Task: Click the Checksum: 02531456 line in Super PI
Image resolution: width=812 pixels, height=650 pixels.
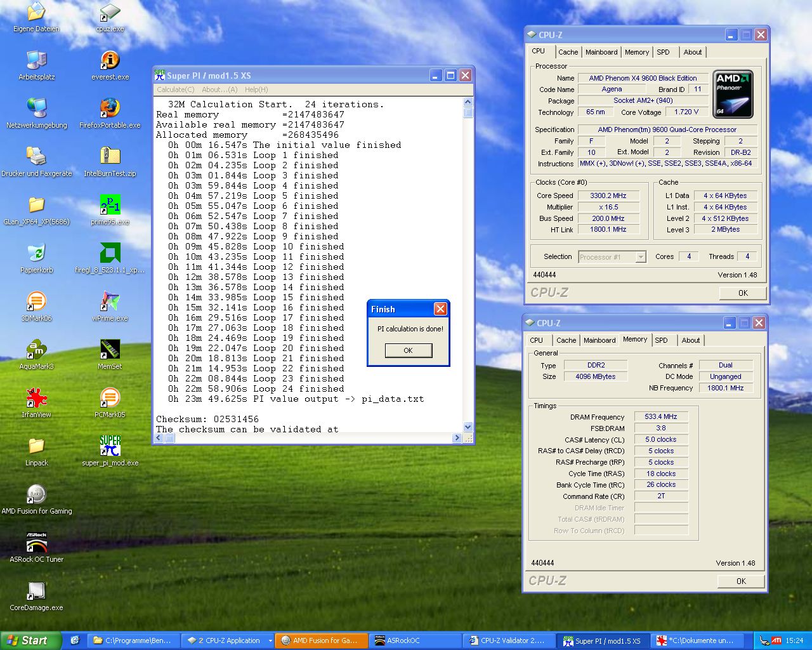Action: [x=207, y=419]
